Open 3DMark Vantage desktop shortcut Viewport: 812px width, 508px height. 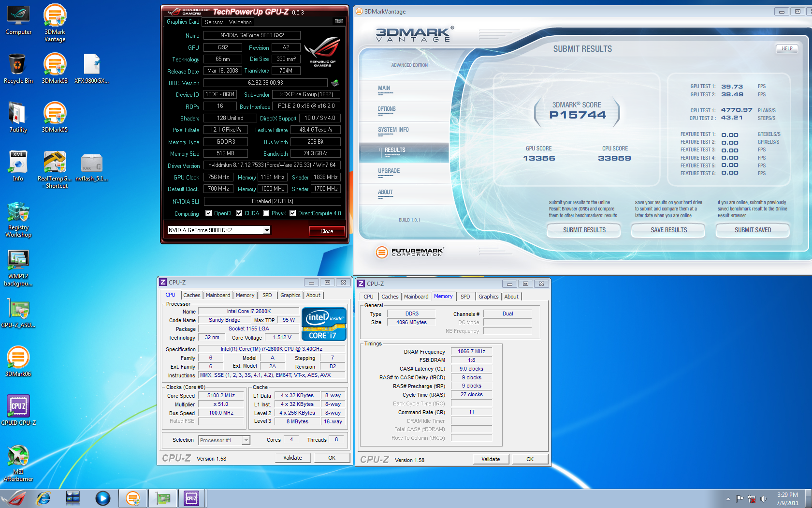55,23
